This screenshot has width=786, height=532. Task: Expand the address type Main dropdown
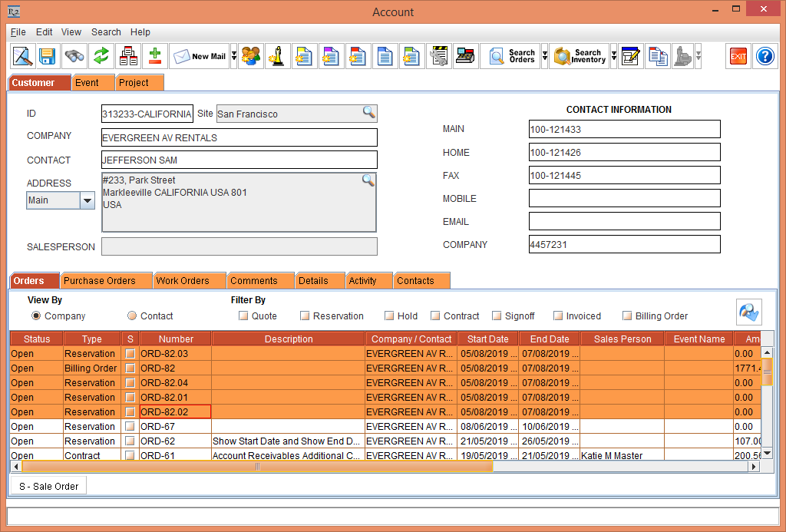tap(88, 200)
